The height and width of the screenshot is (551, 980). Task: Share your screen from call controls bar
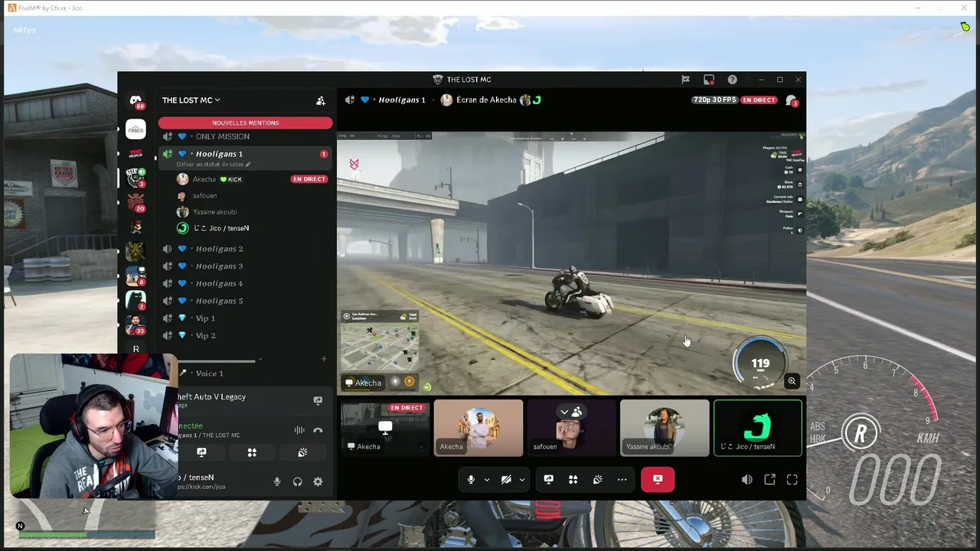[548, 479]
